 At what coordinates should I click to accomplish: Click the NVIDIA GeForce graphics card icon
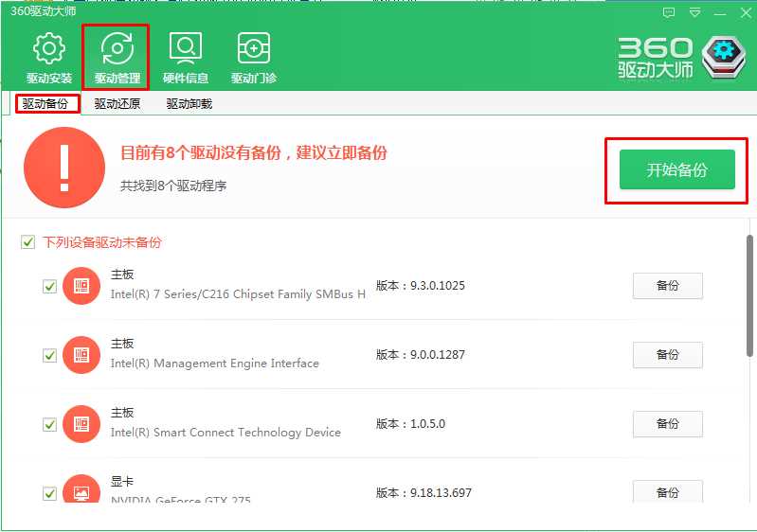[81, 488]
